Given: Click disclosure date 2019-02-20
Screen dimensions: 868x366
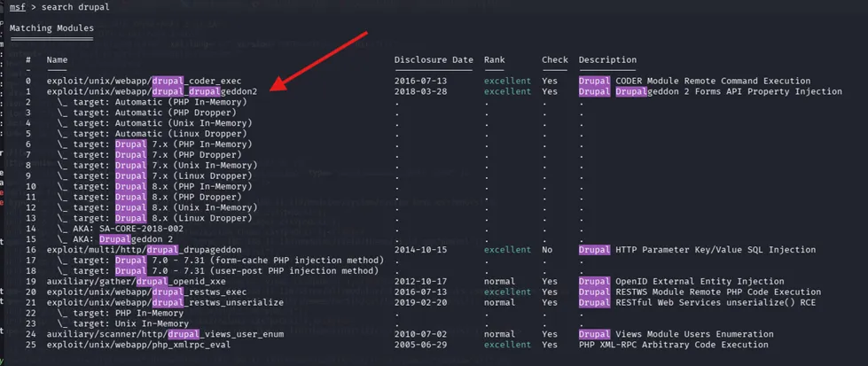Looking at the screenshot, I should (x=421, y=302).
